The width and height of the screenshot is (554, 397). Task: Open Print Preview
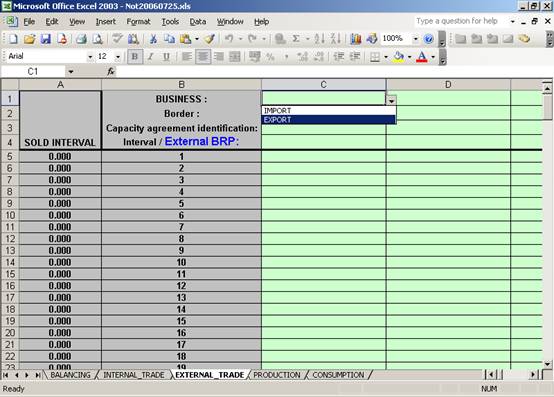(97, 39)
